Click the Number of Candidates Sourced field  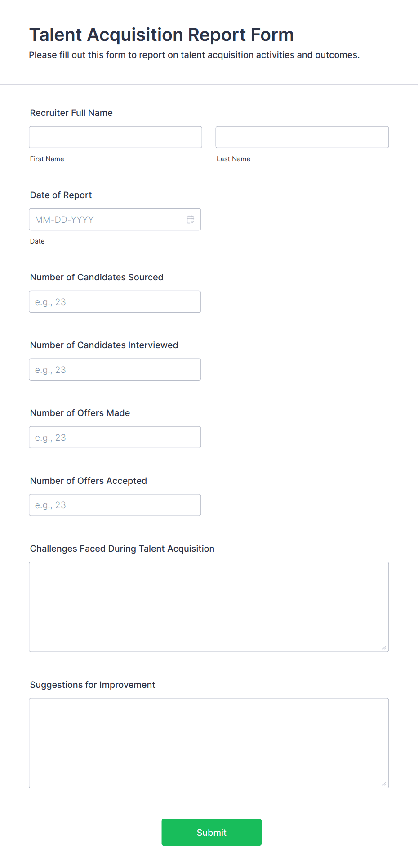click(115, 301)
